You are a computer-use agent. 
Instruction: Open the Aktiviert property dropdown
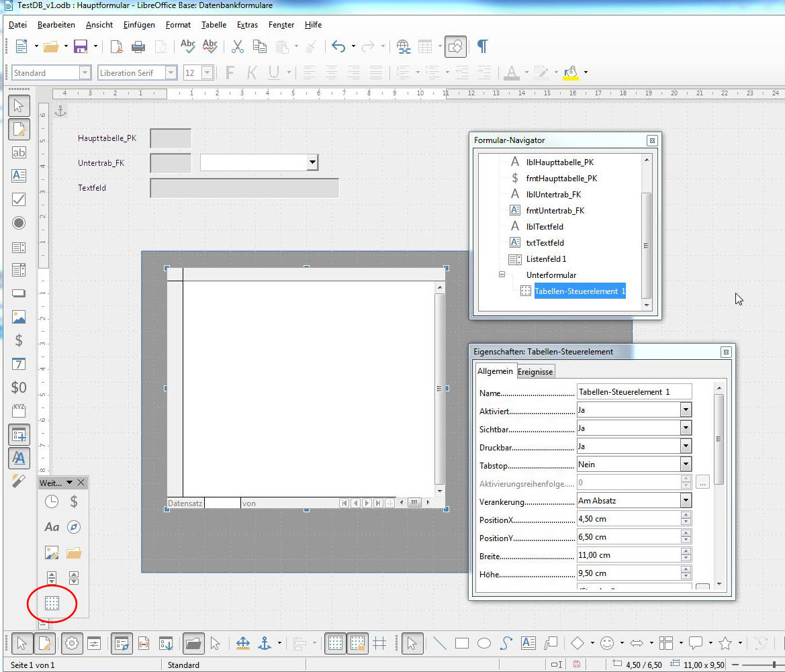click(686, 410)
